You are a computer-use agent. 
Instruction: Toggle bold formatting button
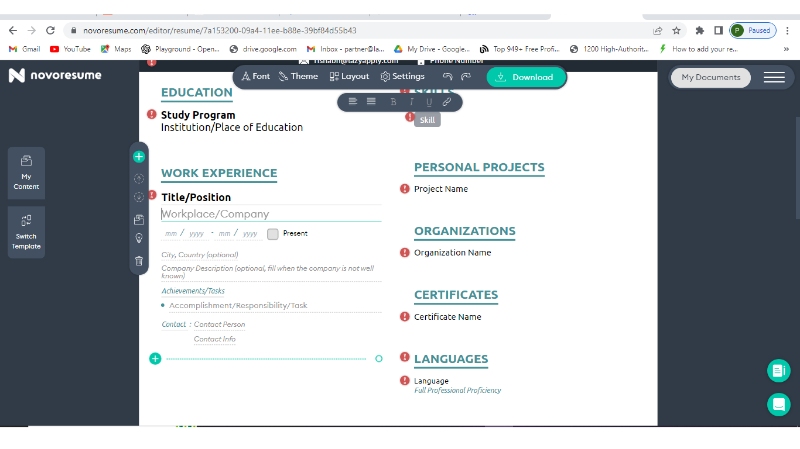coord(393,102)
